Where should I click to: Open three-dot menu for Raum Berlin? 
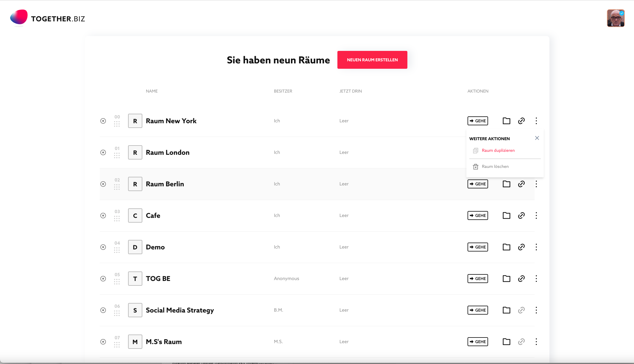[536, 184]
